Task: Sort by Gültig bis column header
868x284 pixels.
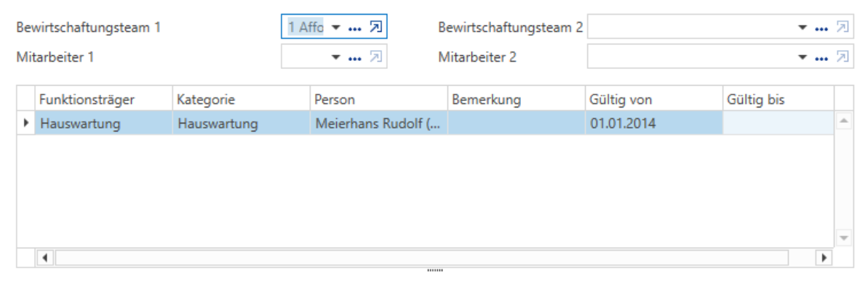Action: [x=779, y=99]
